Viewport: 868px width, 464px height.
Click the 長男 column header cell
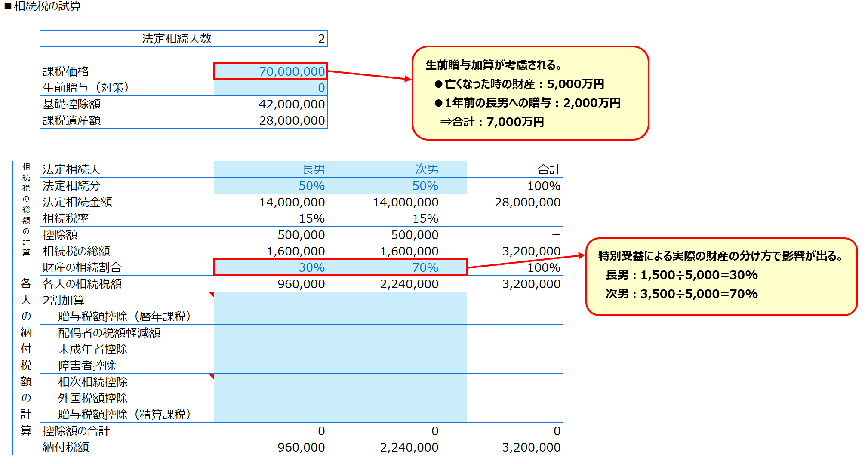point(270,169)
